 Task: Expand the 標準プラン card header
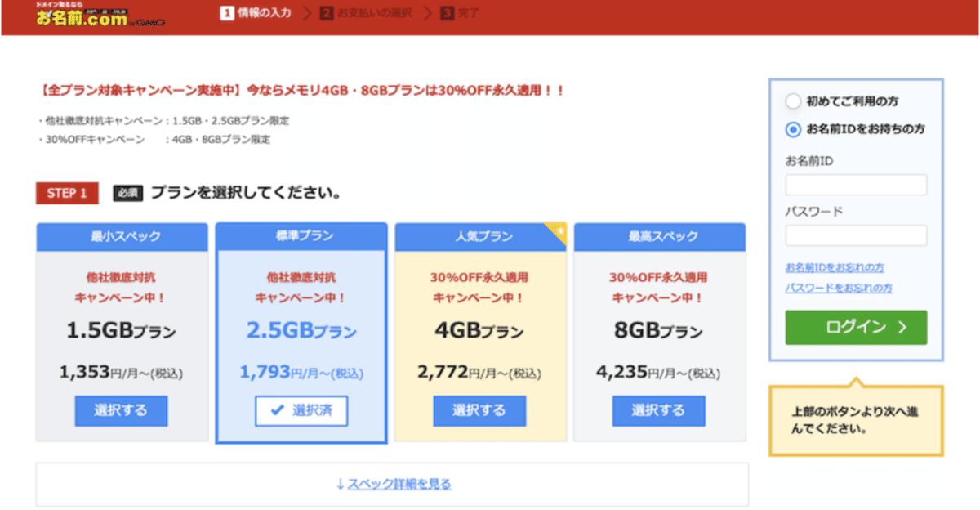tap(301, 236)
